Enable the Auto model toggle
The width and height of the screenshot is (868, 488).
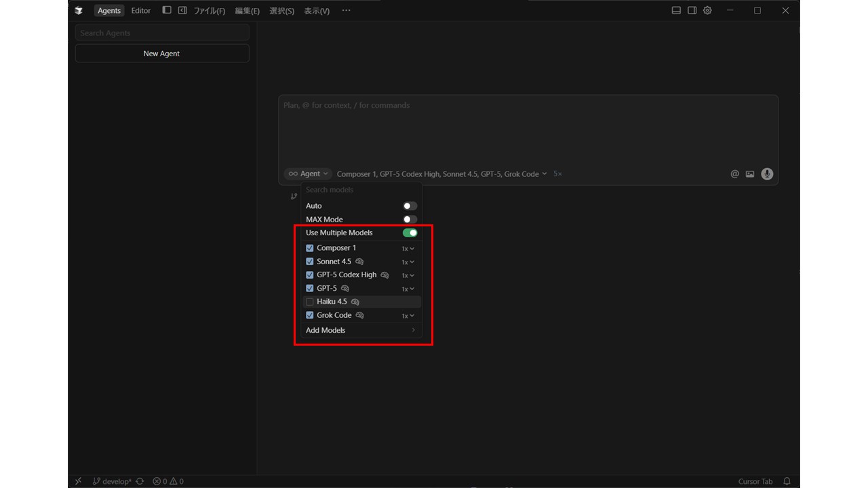click(410, 206)
